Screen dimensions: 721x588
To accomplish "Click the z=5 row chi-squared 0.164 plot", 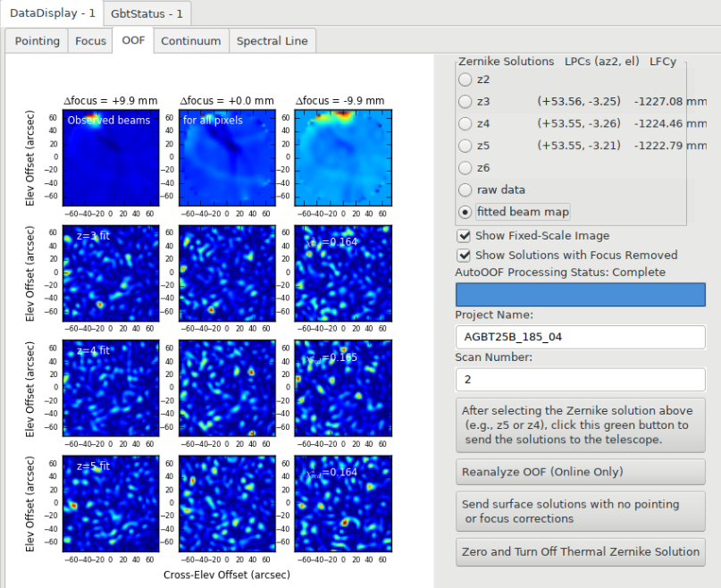I will pyautogui.click(x=343, y=504).
